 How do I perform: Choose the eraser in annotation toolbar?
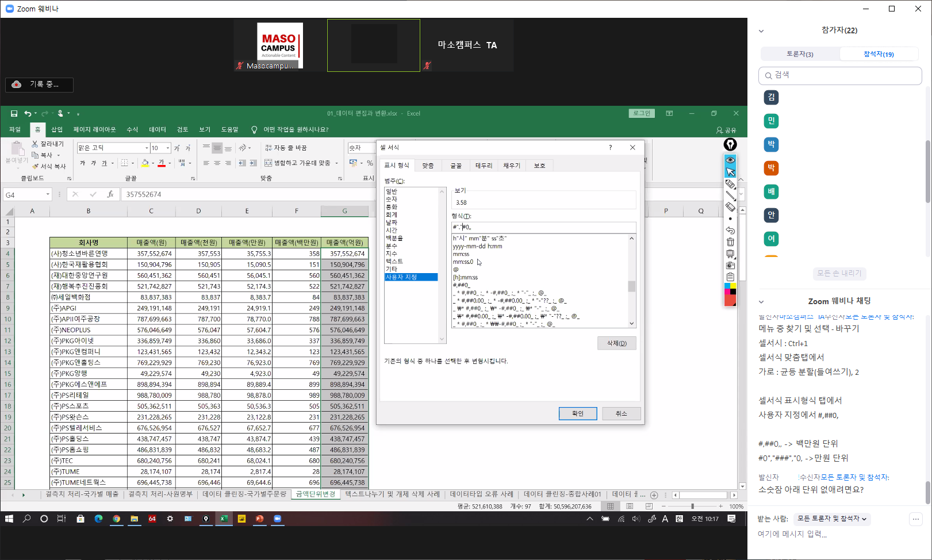pyautogui.click(x=730, y=207)
